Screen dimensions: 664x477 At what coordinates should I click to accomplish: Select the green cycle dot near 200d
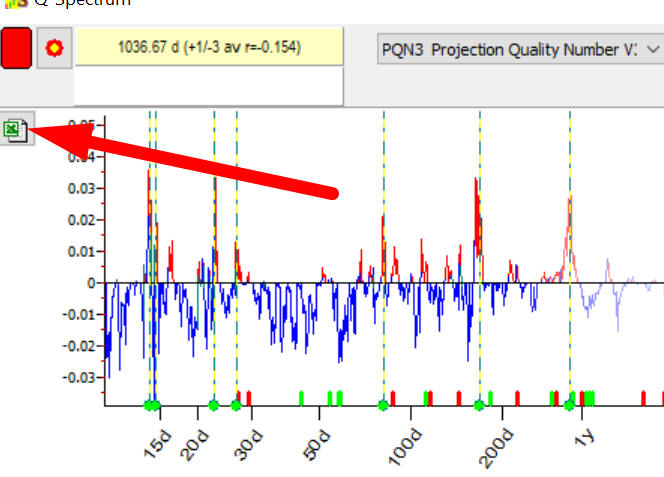pos(479,405)
